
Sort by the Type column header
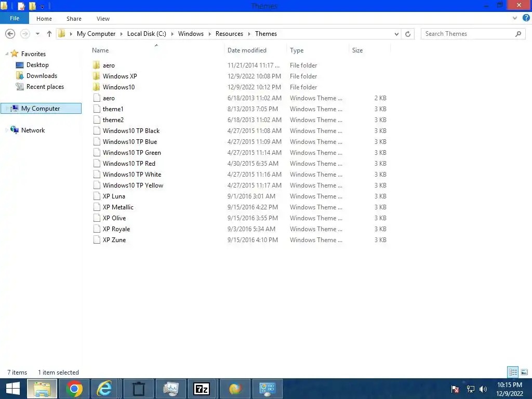click(297, 50)
